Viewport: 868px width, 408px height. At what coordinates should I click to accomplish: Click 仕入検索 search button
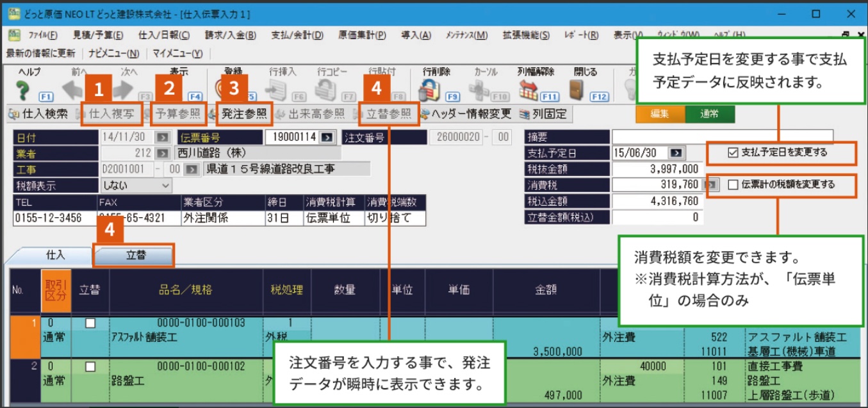[38, 115]
